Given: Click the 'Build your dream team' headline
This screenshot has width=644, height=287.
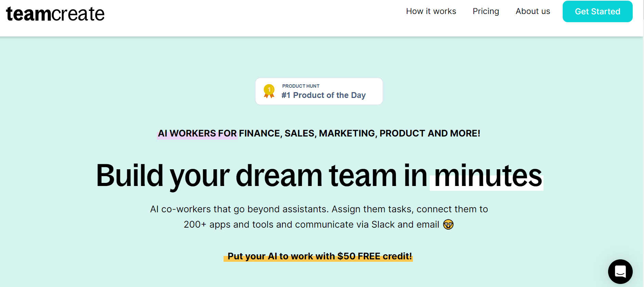Looking at the screenshot, I should (239, 175).
